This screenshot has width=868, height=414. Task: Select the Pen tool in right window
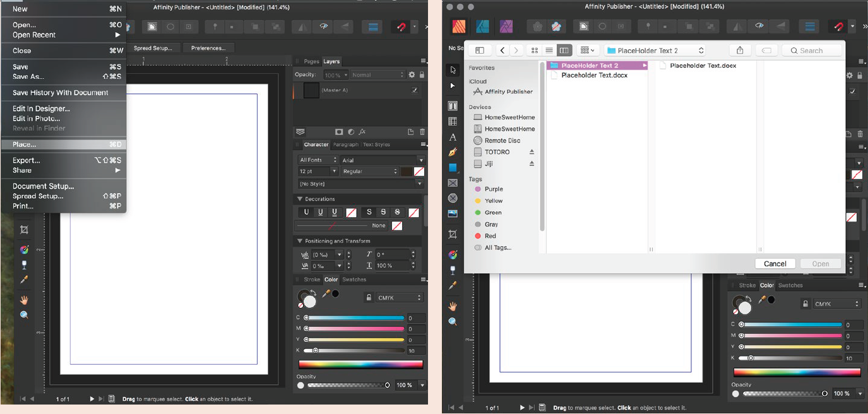tap(453, 152)
